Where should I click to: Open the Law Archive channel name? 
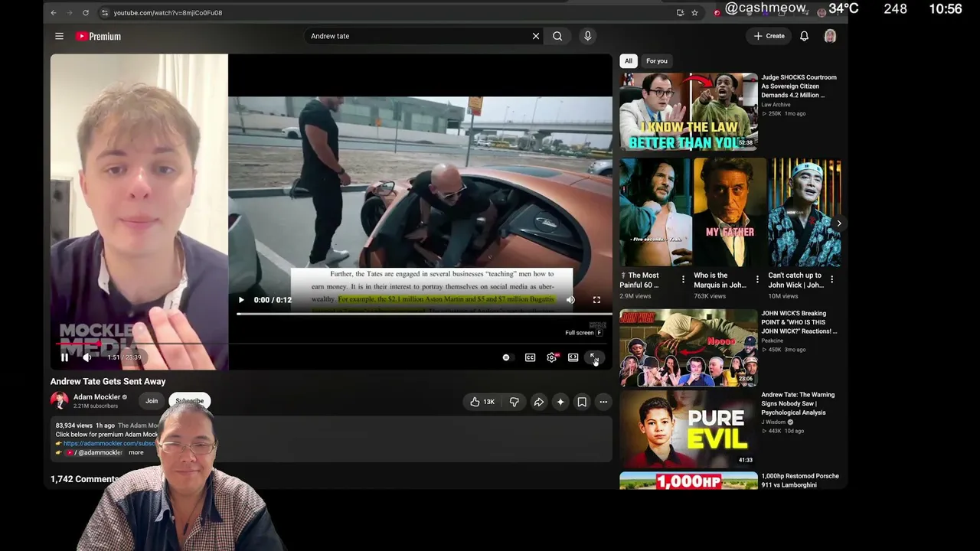(776, 104)
